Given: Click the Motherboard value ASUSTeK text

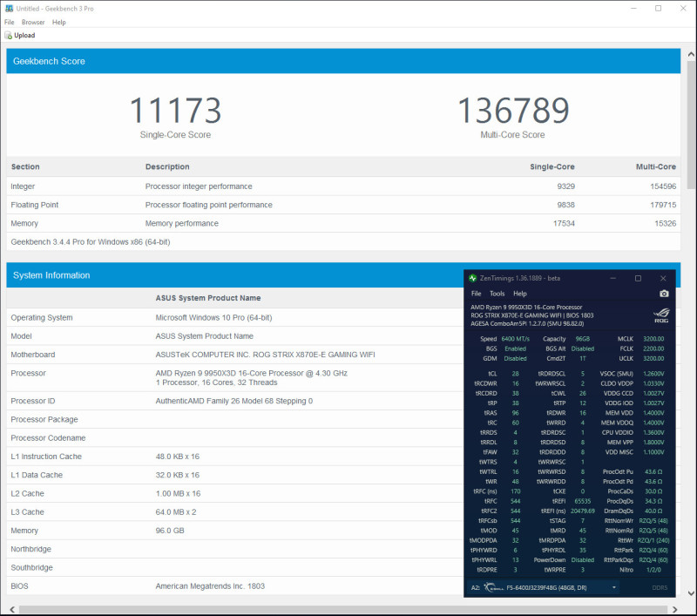Looking at the screenshot, I should [265, 355].
